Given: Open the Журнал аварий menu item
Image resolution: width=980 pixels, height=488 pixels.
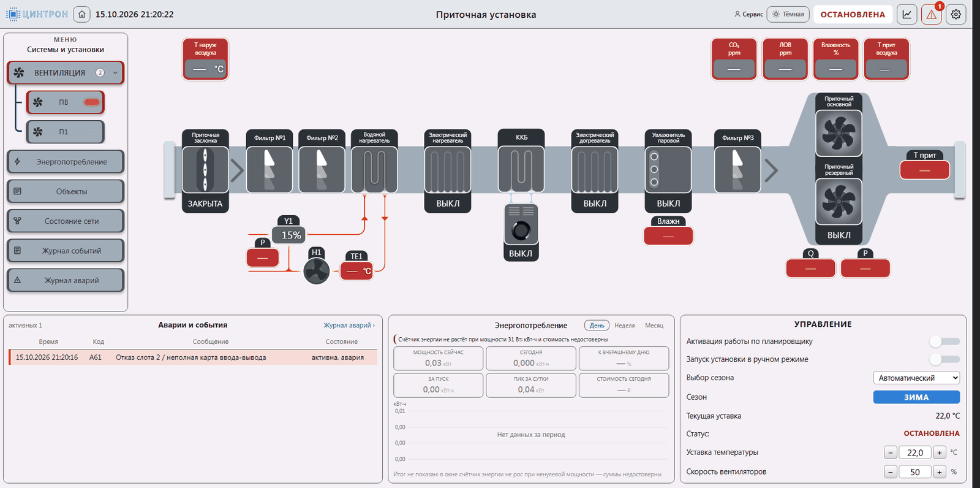Looking at the screenshot, I should point(66,280).
